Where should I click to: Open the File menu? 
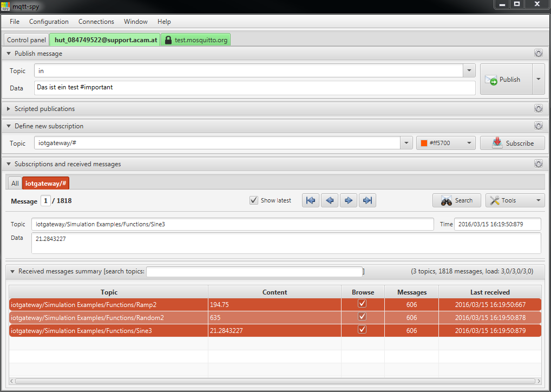tap(15, 22)
